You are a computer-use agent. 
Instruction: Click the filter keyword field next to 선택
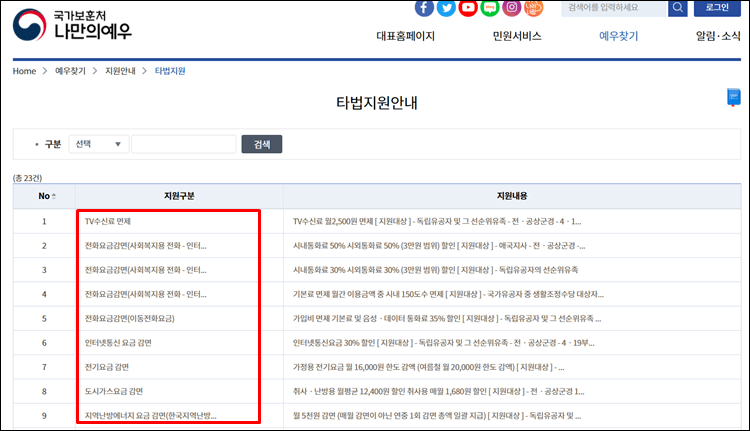tap(184, 144)
